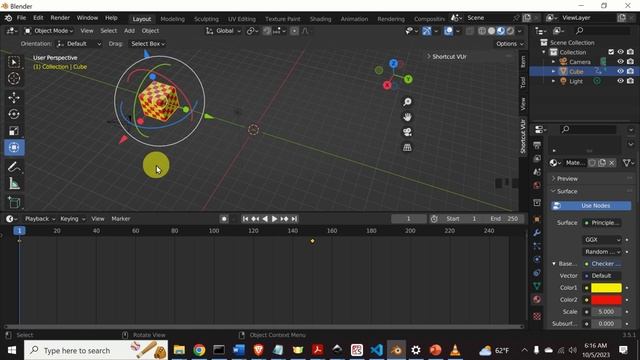Select the Transform tool
The height and width of the screenshot is (360, 640).
(x=14, y=147)
